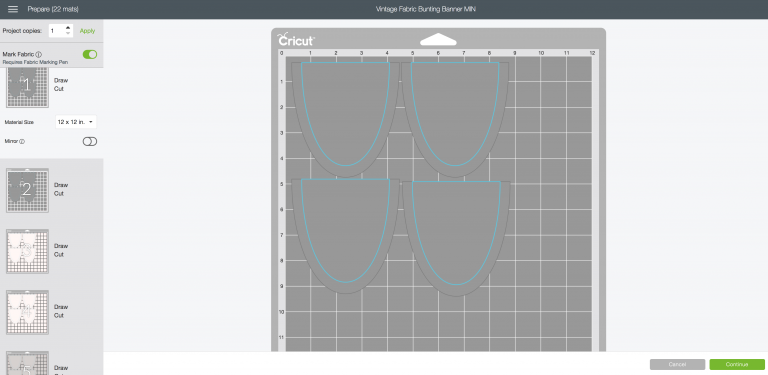
Task: Click the Apply link
Action: pyautogui.click(x=87, y=31)
